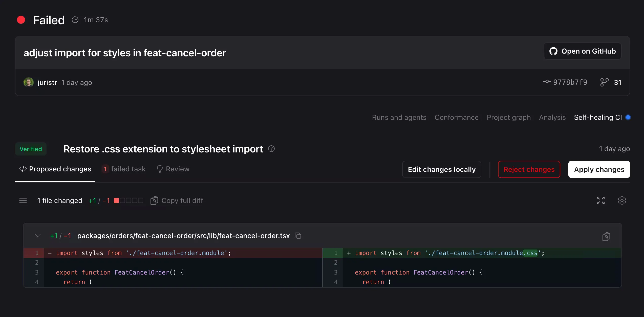
Task: Open the Project graph tab
Action: point(509,117)
